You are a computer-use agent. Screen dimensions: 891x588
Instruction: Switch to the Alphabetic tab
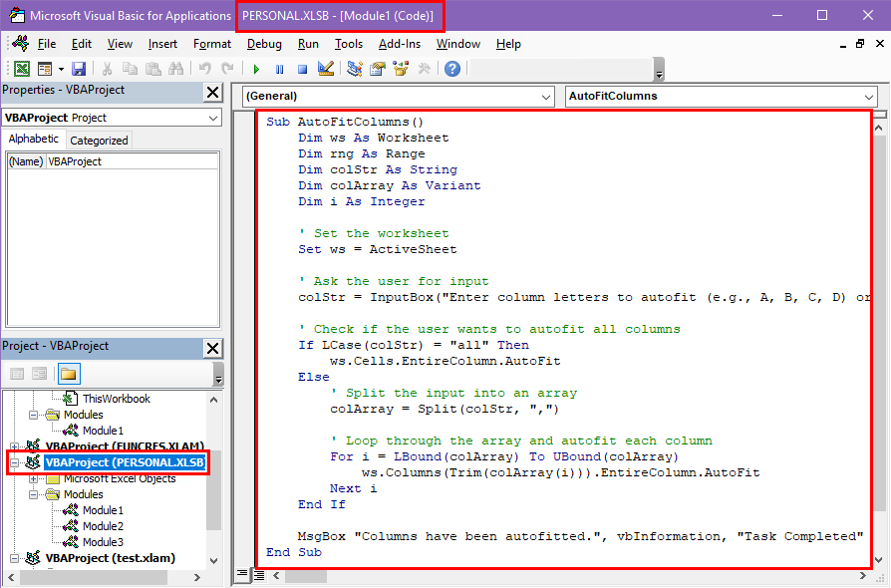pos(34,140)
